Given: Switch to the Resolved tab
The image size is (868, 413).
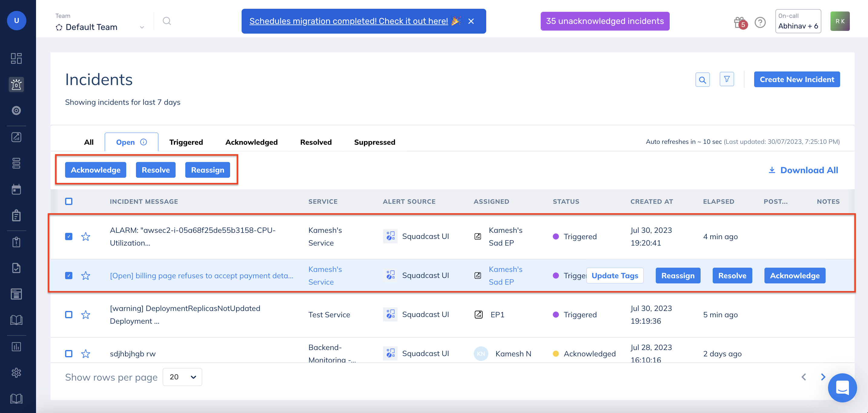Looking at the screenshot, I should (315, 142).
